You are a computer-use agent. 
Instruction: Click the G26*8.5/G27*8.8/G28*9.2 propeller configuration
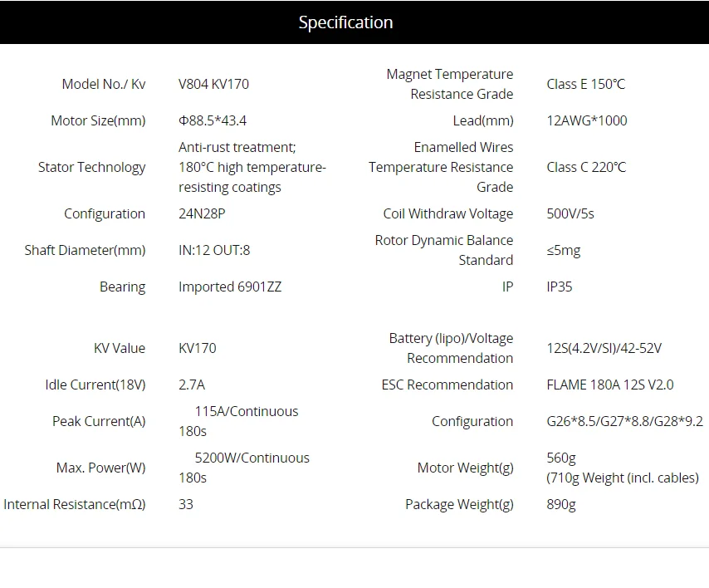coord(624,422)
